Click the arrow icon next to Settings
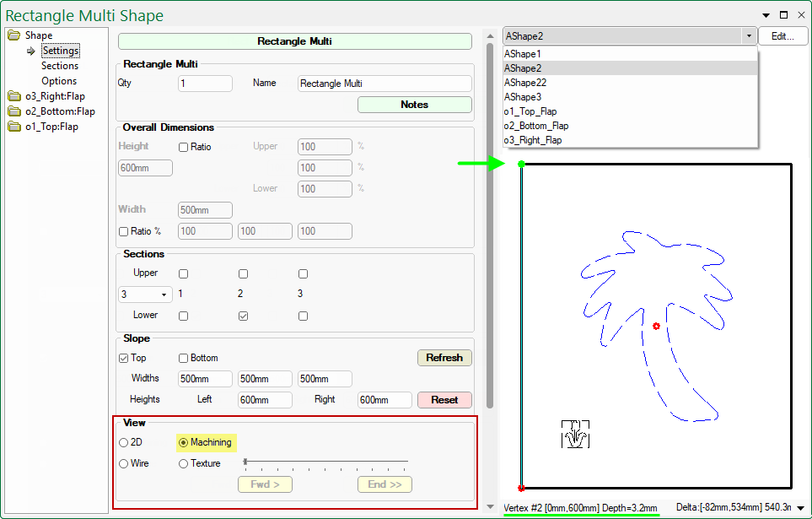Image resolution: width=812 pixels, height=519 pixels. [x=30, y=50]
